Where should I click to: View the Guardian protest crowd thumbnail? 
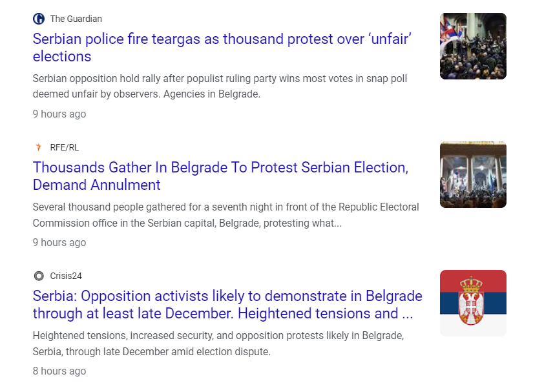point(473,46)
